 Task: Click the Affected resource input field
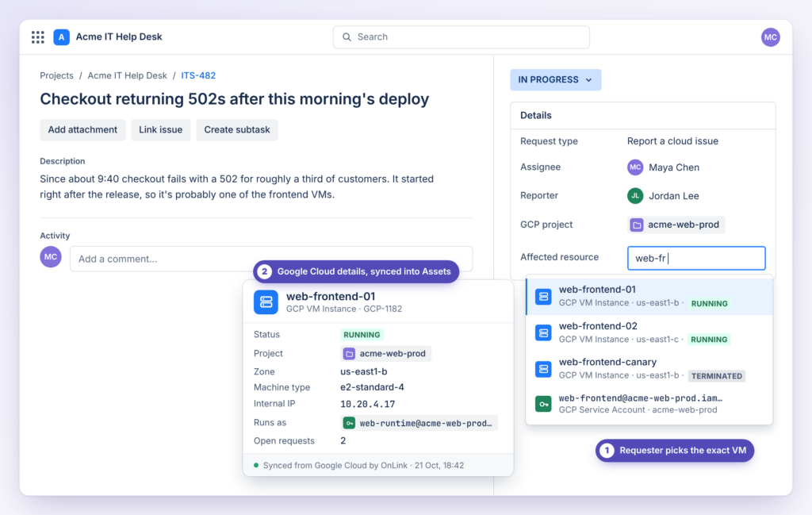696,258
